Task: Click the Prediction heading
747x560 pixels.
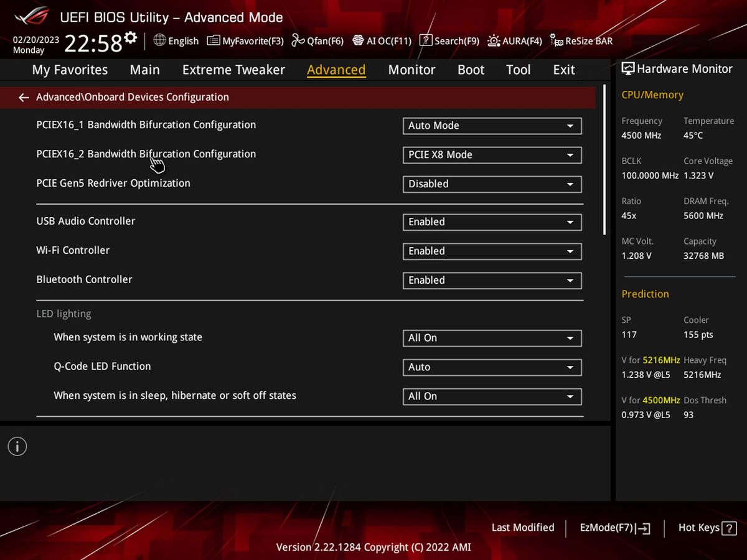Action: pyautogui.click(x=645, y=294)
